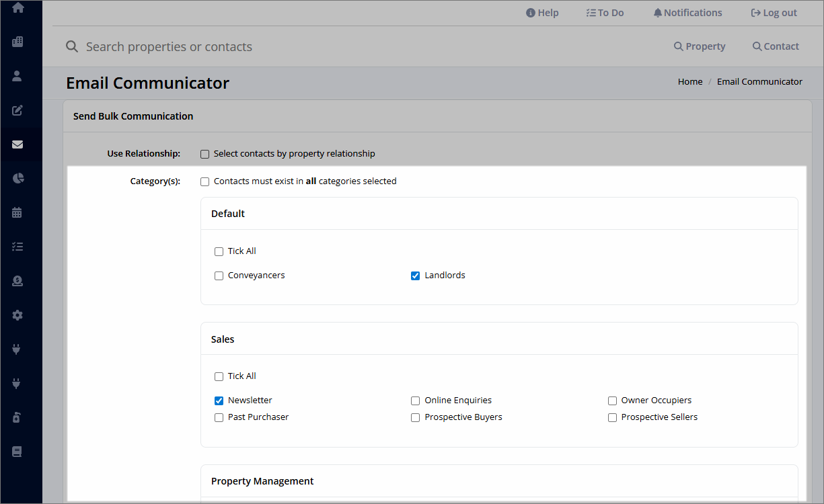
Task: Check Tick All under Sales
Action: coord(219,376)
